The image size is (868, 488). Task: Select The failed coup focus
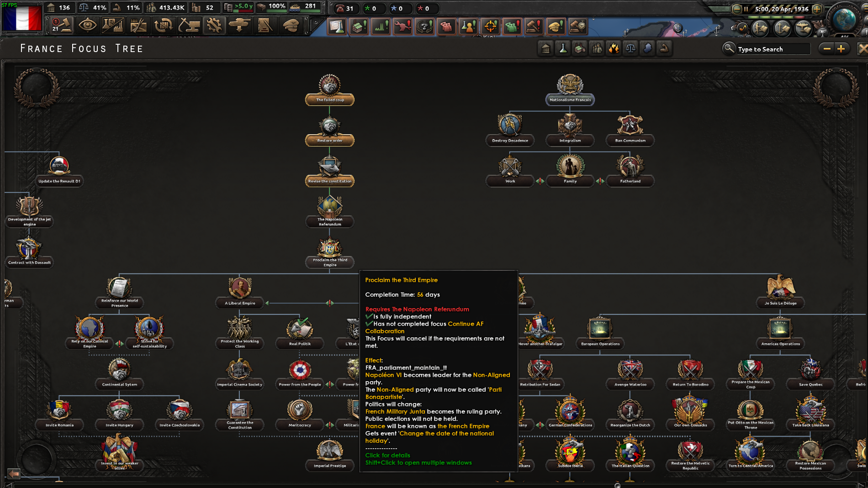coord(329,90)
